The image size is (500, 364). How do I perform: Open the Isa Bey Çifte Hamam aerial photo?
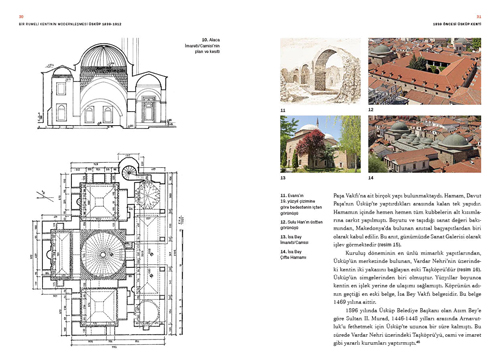point(424,144)
